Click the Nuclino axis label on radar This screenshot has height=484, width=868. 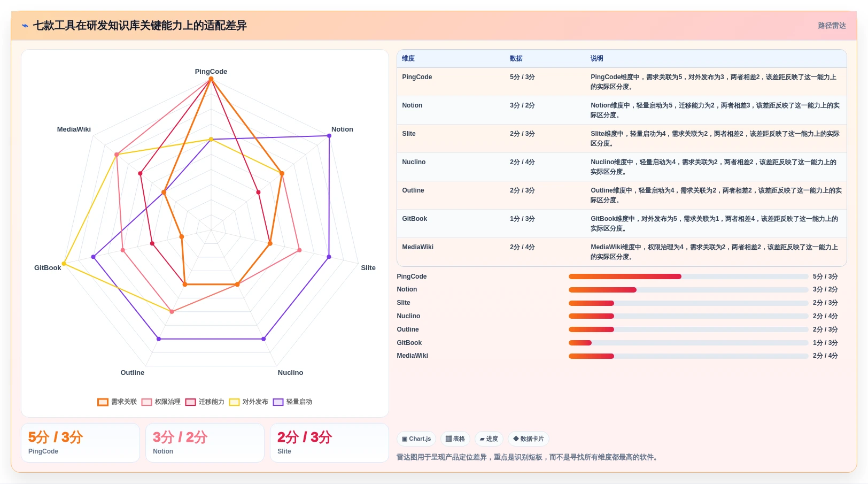290,373
